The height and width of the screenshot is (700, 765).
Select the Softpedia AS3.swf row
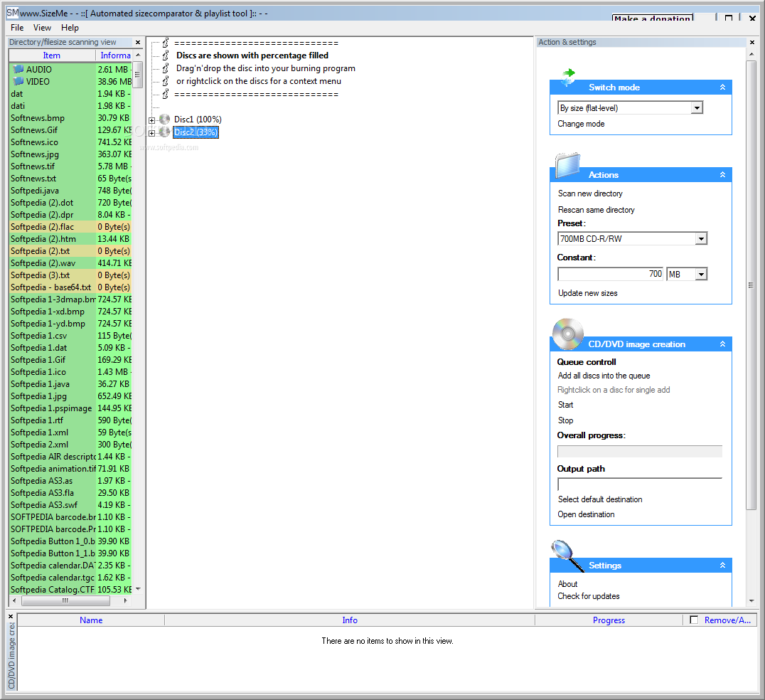(70, 505)
